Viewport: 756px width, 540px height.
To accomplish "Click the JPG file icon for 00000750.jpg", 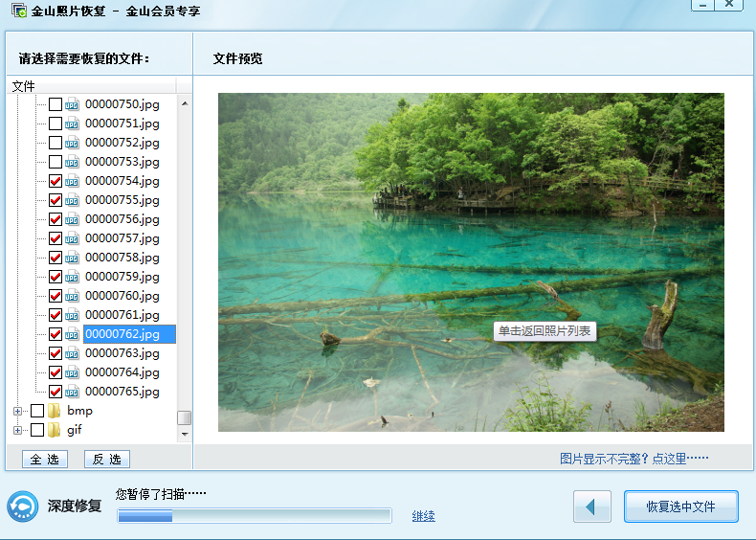I will [72, 104].
